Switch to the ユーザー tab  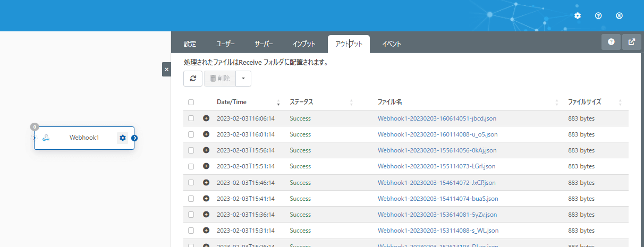[225, 44]
